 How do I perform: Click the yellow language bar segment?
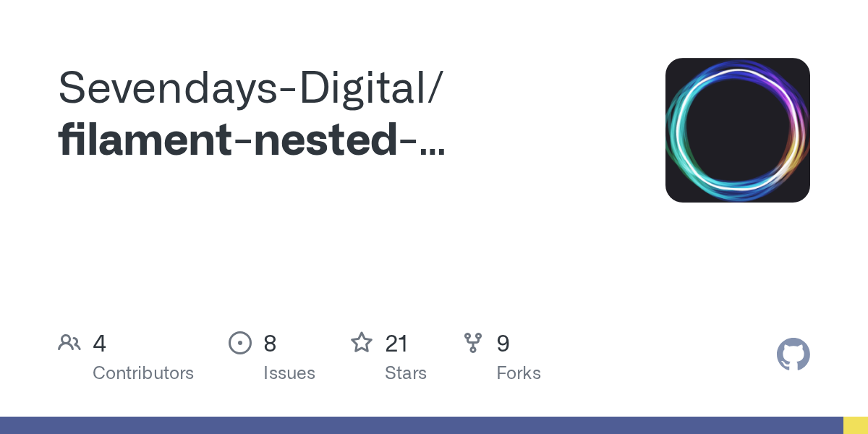[856, 425]
